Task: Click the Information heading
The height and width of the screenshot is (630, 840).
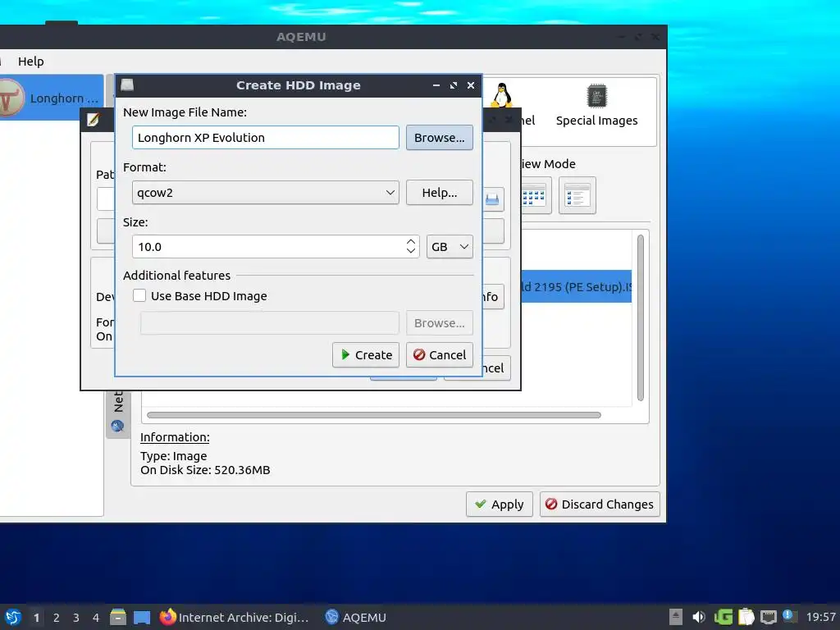Action: pyautogui.click(x=175, y=437)
